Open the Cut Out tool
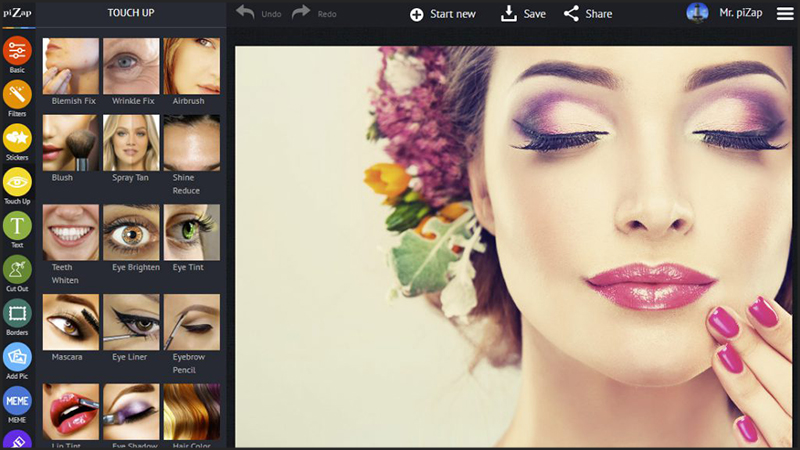This screenshot has width=800, height=450. (x=17, y=270)
